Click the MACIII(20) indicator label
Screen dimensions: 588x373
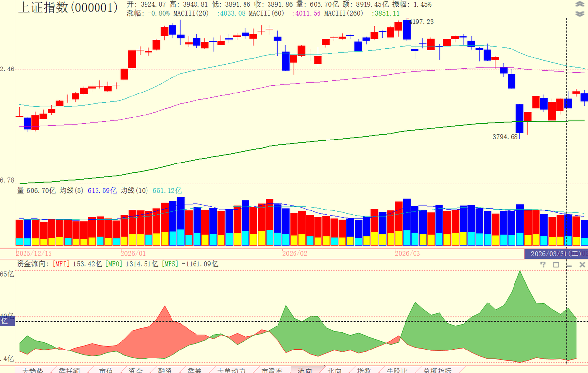click(192, 13)
